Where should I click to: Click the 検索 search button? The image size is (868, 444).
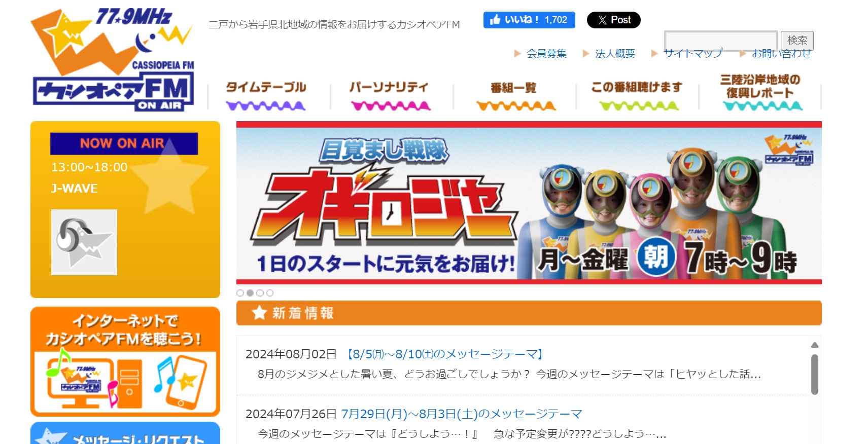pyautogui.click(x=797, y=41)
